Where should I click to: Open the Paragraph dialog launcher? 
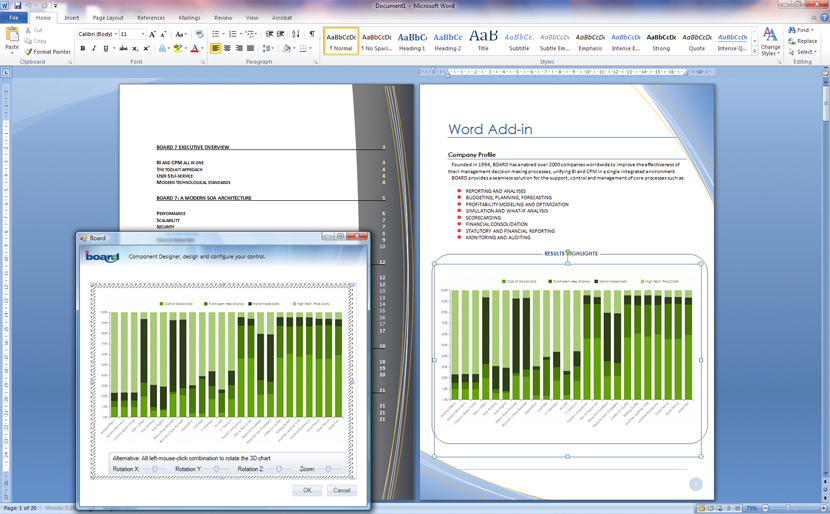[315, 62]
